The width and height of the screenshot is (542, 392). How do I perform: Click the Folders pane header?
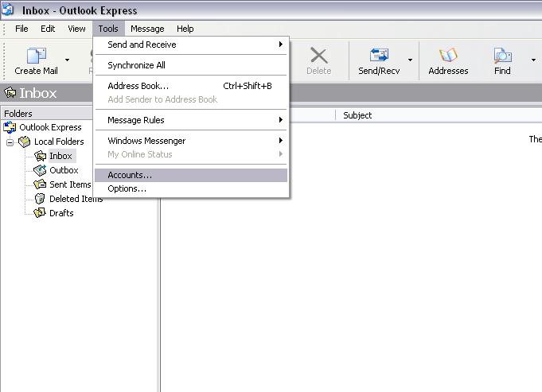[47, 114]
